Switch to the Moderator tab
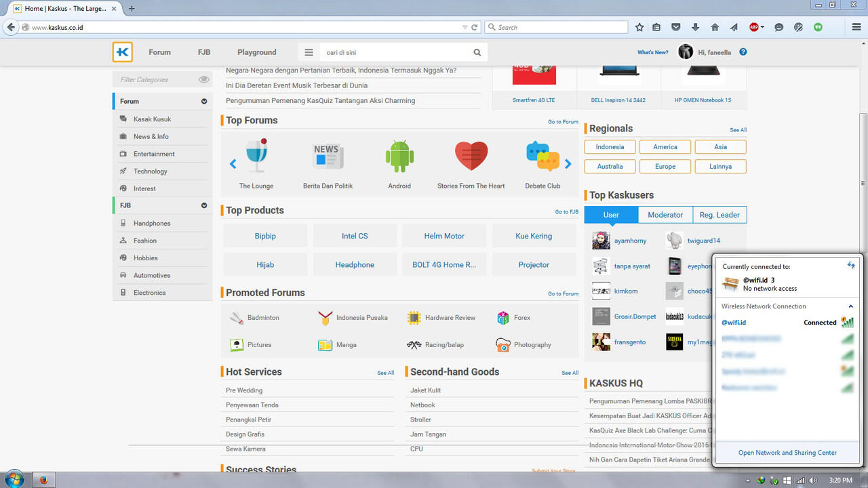The image size is (868, 488). 665,215
